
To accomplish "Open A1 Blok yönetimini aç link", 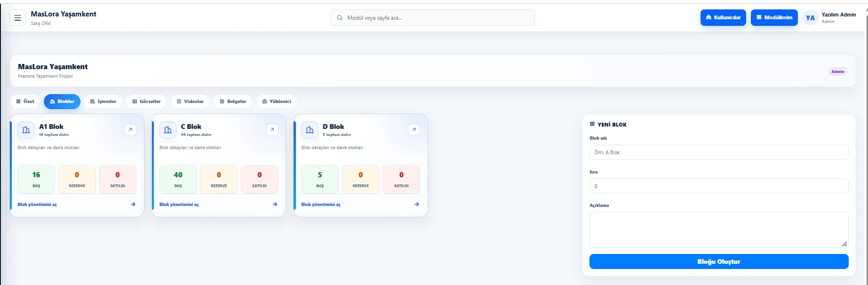I will (37, 205).
